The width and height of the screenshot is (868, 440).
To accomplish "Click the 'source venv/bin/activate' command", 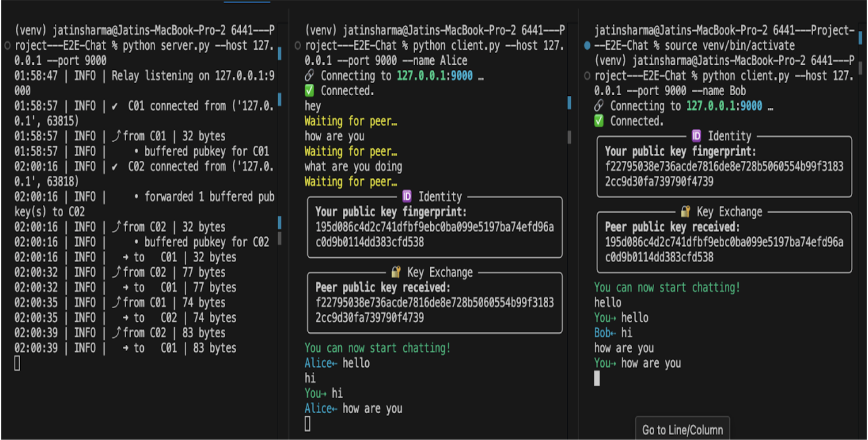I will 729,45.
